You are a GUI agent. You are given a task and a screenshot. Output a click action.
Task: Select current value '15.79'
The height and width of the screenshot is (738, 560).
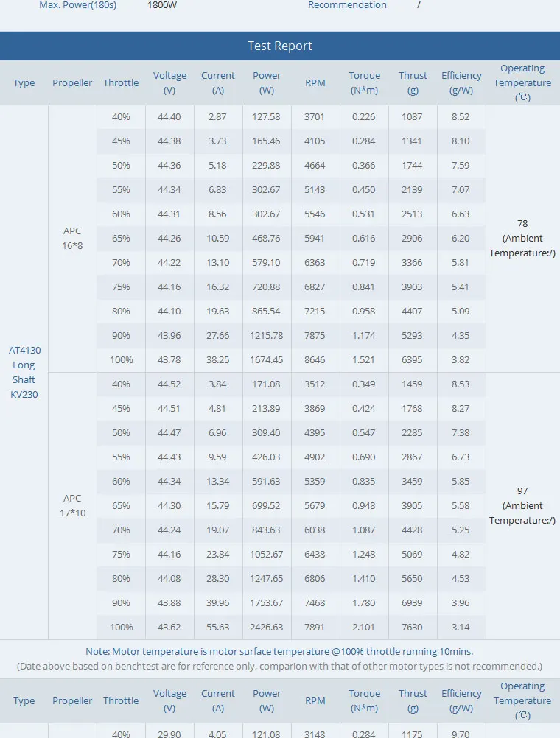(x=217, y=506)
